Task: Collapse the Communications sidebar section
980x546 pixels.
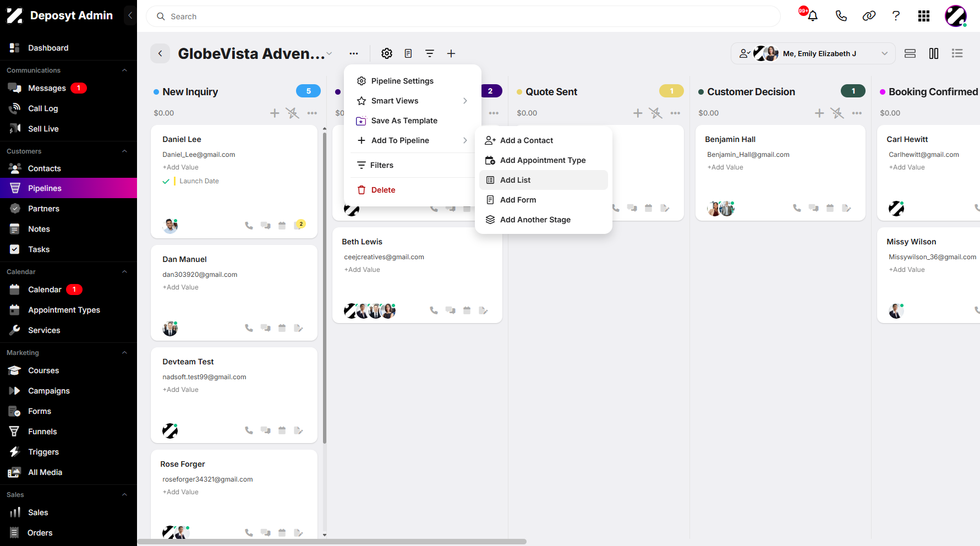Action: (x=124, y=70)
